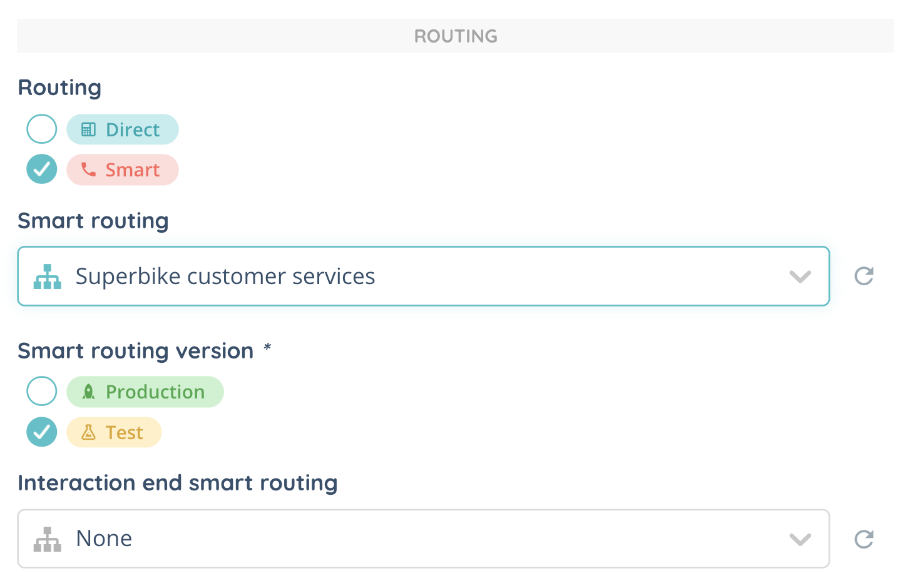
Task: Click the None value in the Interaction end field
Action: (104, 539)
